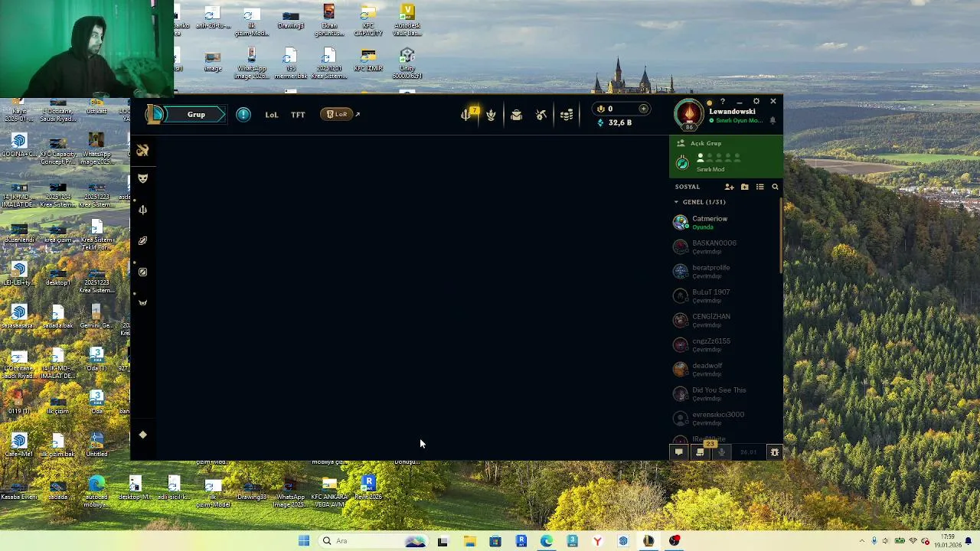Create a new friends folder
This screenshot has height=551, width=980.
[x=744, y=187]
